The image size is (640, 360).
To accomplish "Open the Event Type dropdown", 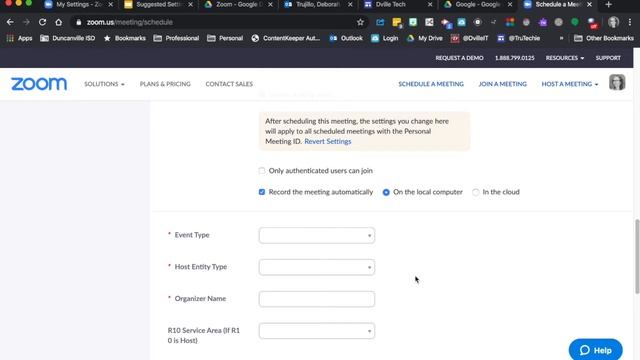I will 317,236.
